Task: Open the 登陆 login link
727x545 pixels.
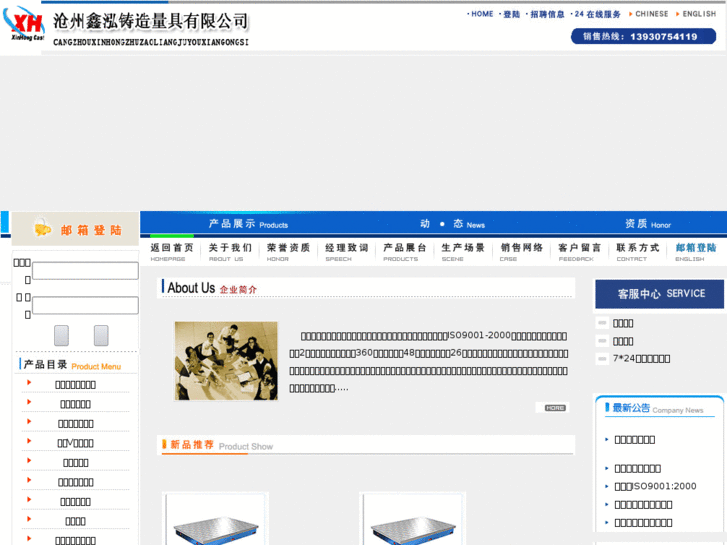Action: pos(511,14)
